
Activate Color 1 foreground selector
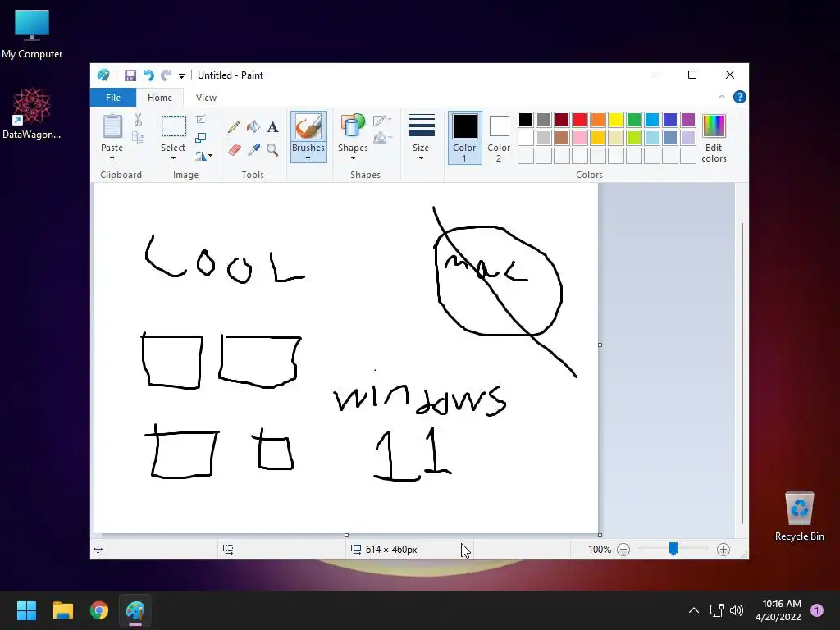[x=464, y=138]
